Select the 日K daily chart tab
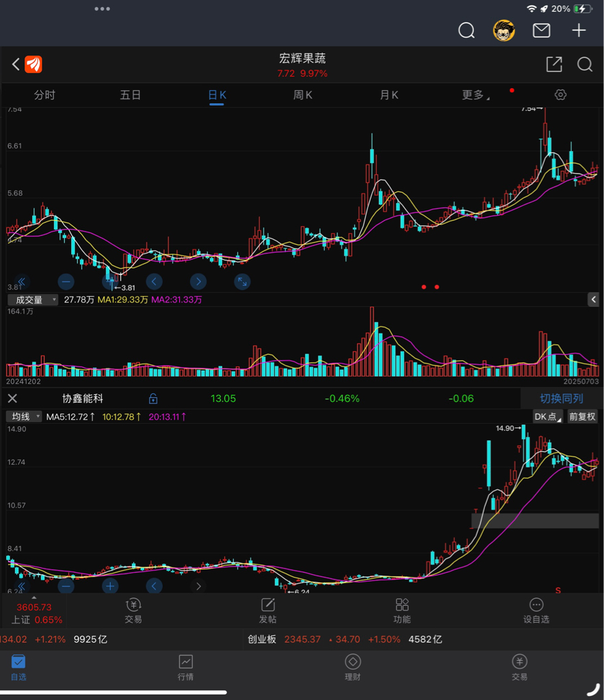Screen dimensions: 604x700 [x=217, y=95]
